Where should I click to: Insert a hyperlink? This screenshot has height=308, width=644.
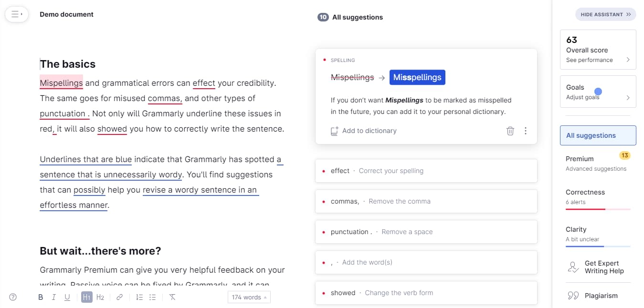point(119,297)
